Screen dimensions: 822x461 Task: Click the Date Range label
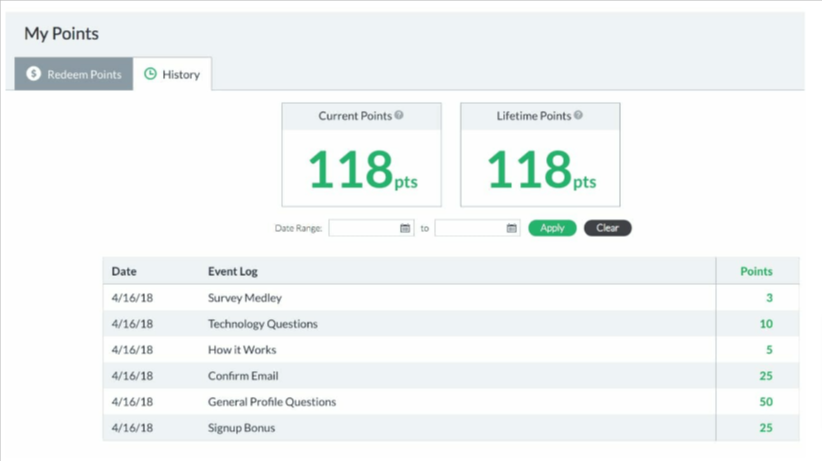click(x=298, y=228)
